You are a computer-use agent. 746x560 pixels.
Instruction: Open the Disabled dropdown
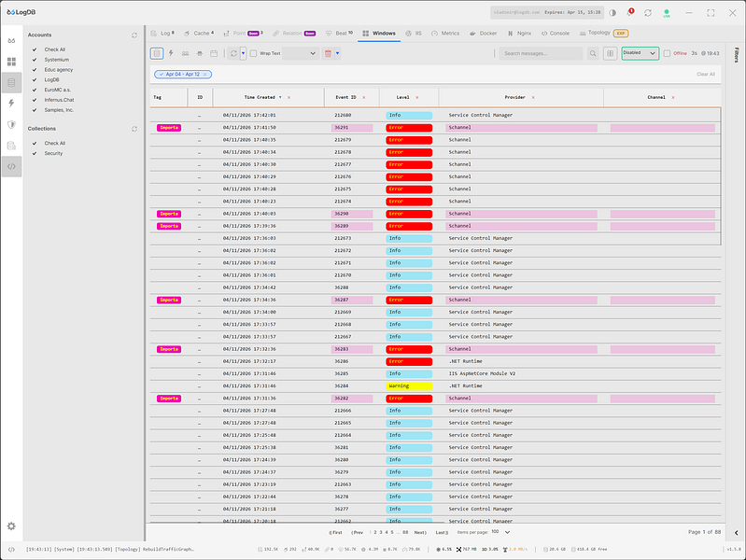[x=640, y=53]
